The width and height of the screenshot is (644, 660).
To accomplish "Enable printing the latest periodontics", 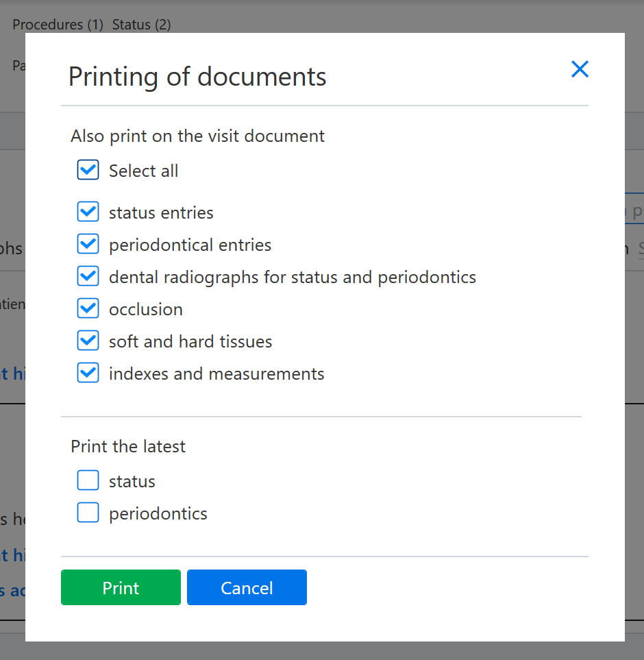I will pyautogui.click(x=88, y=512).
